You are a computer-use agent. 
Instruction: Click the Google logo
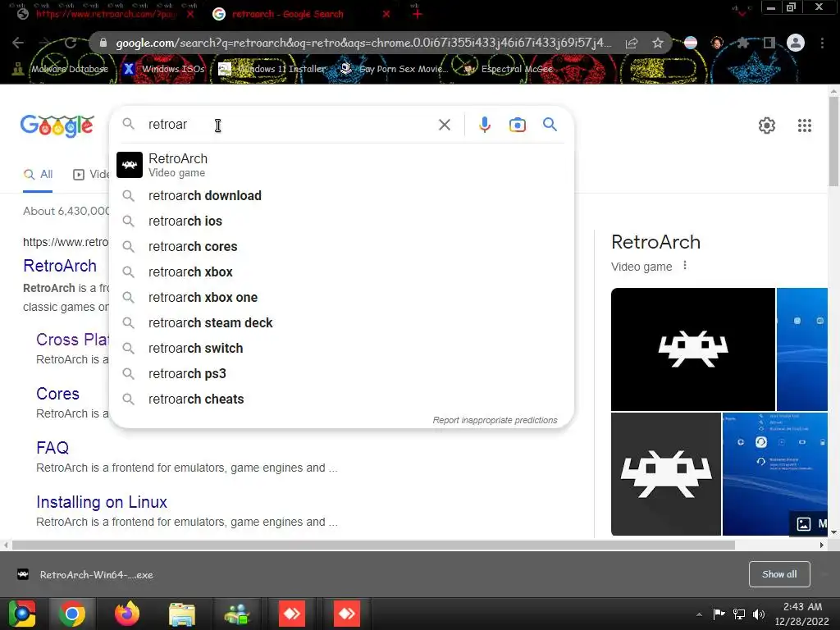(x=57, y=126)
